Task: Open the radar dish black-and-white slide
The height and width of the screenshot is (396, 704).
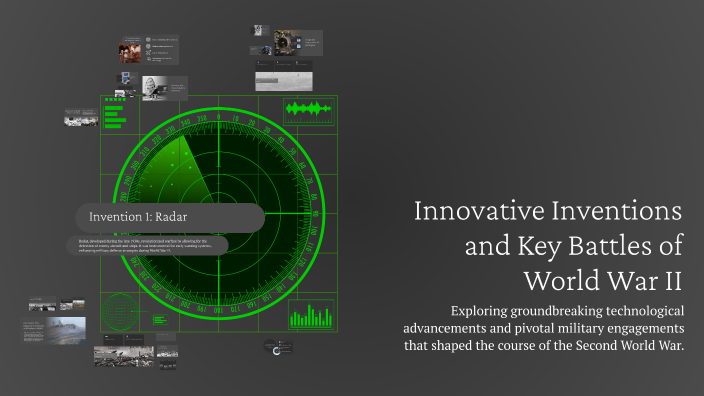Action: pyautogui.click(x=165, y=88)
